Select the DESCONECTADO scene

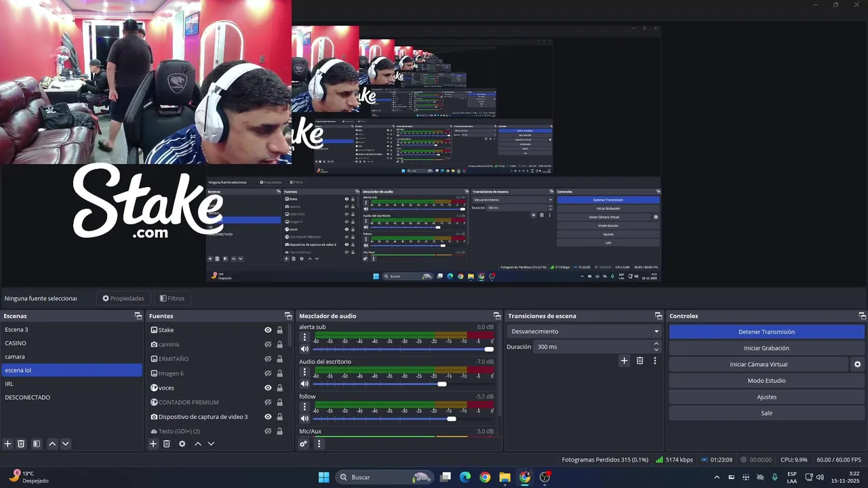[x=71, y=397]
